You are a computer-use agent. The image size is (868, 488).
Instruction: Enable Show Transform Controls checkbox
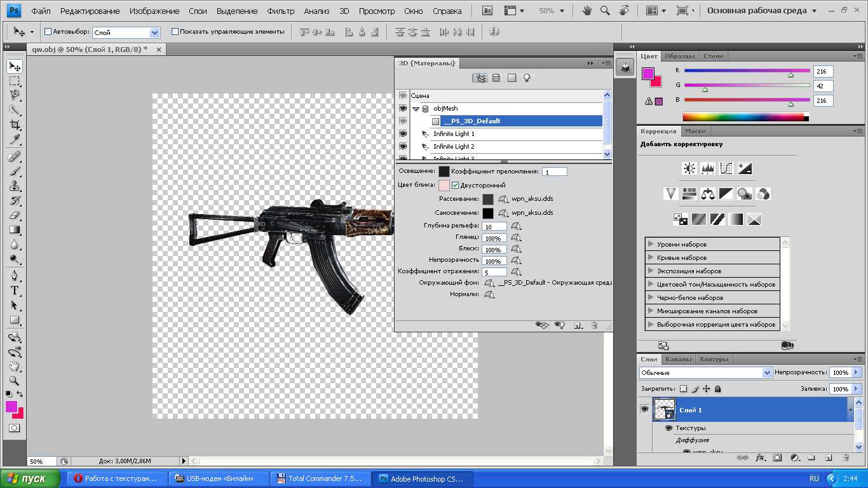[175, 31]
